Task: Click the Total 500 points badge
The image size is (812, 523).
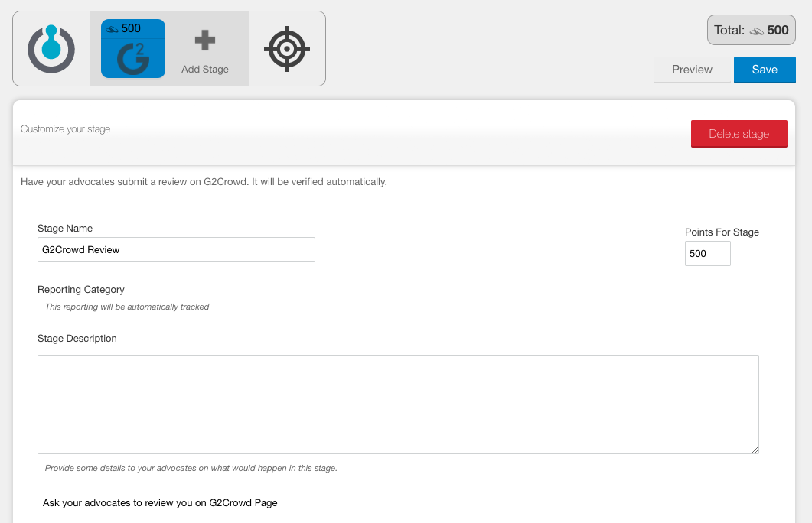Action: pyautogui.click(x=752, y=30)
